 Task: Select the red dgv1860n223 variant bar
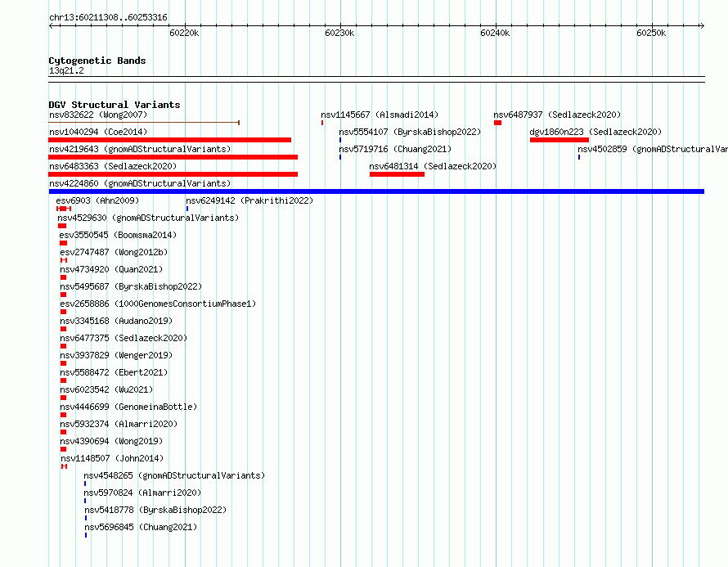point(559,140)
